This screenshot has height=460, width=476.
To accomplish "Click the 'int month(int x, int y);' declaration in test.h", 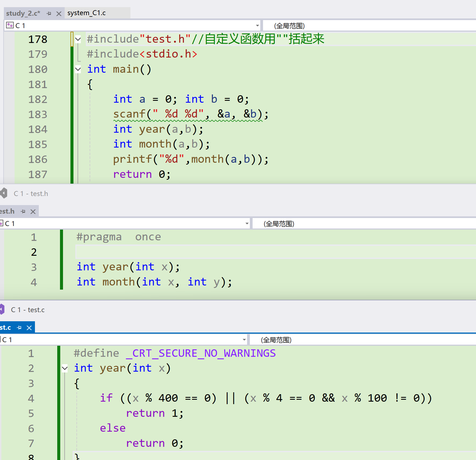I will click(154, 282).
